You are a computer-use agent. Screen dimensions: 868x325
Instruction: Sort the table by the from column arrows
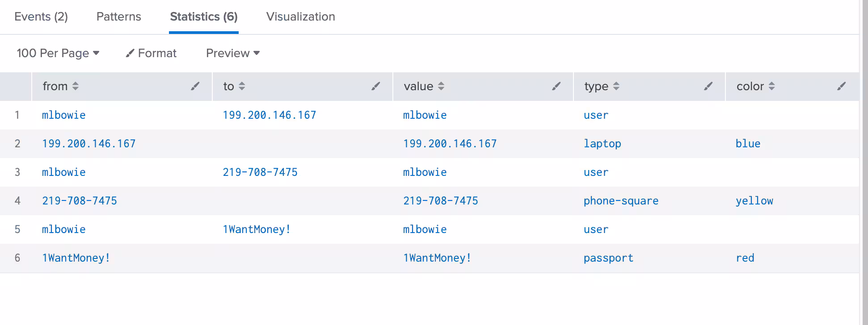pyautogui.click(x=76, y=86)
